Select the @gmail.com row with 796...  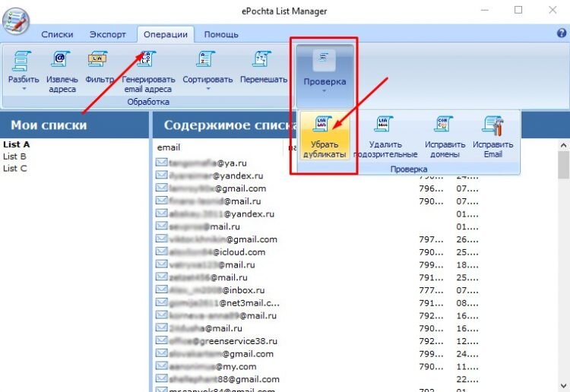point(318,188)
